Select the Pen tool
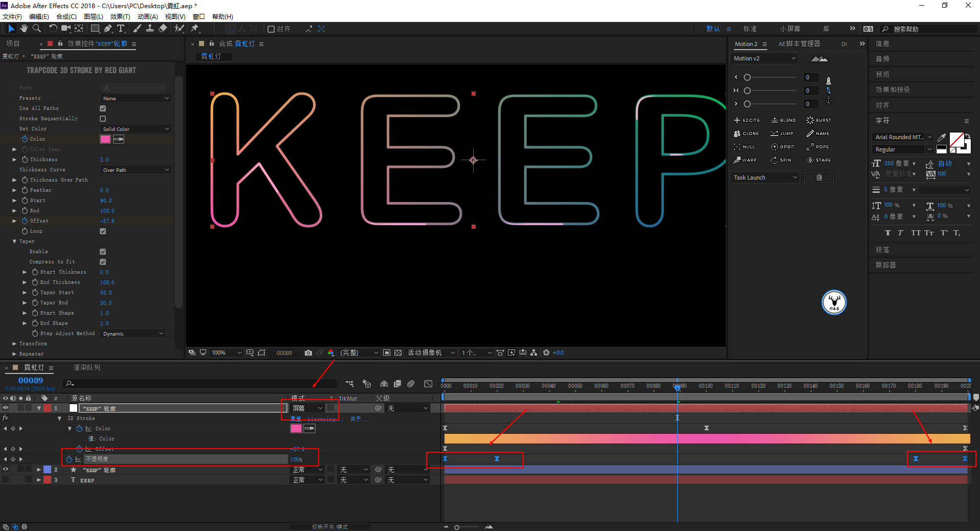Screen dimensions: 980x531 [108, 29]
